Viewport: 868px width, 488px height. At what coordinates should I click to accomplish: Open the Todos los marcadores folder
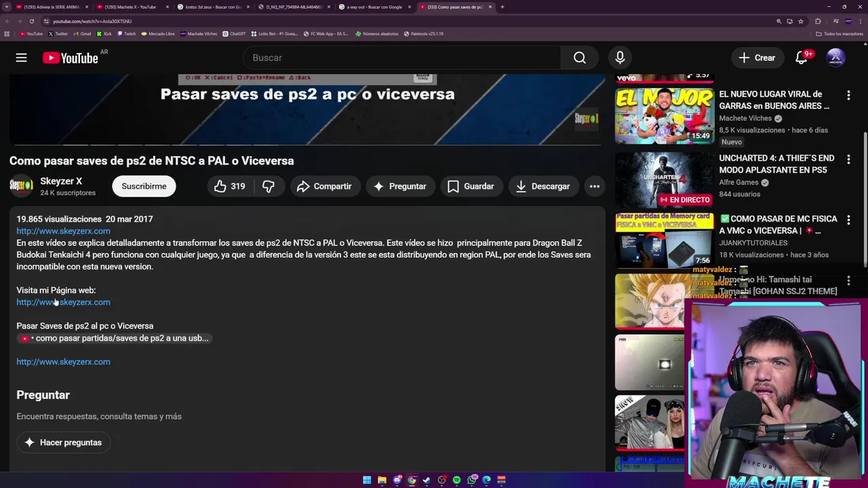tap(840, 33)
